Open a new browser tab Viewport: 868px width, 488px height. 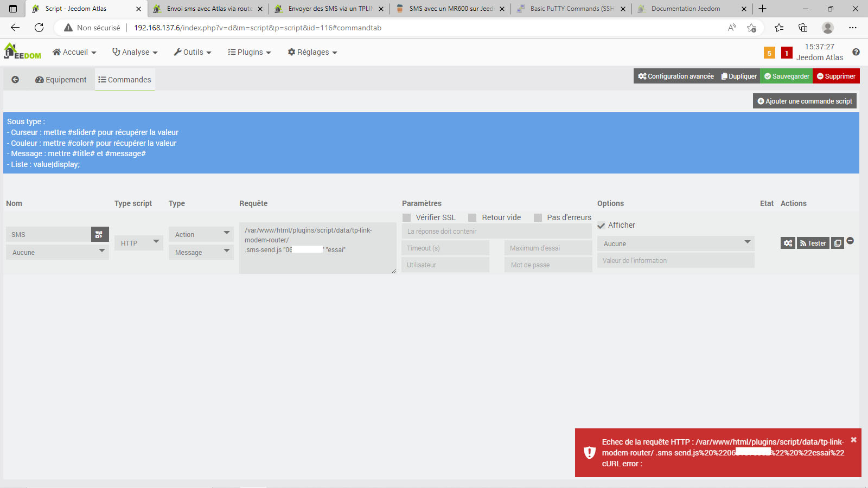(x=762, y=9)
